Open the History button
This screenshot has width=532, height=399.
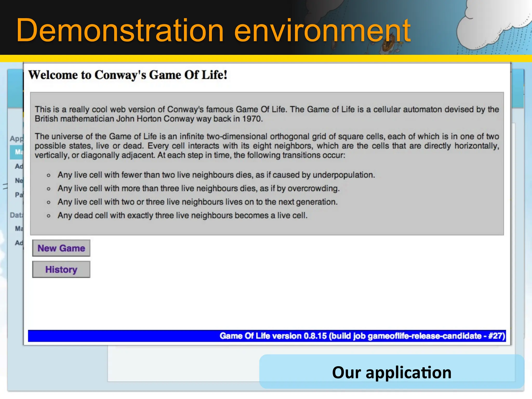61,269
